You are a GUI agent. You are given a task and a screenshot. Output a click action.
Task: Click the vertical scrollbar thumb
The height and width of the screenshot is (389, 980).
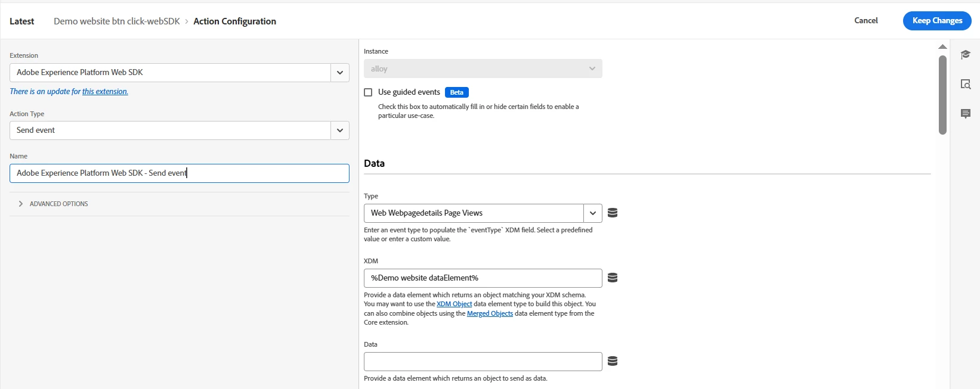[942, 95]
